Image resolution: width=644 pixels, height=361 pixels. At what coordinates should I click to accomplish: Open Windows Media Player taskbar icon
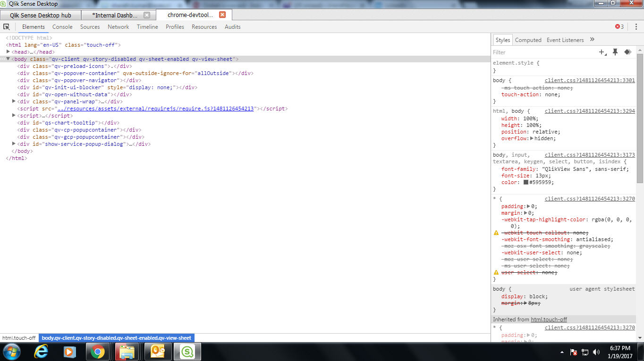tap(69, 352)
